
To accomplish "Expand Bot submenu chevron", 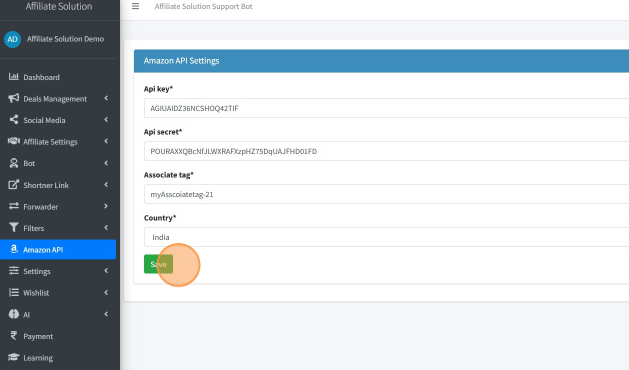I will coord(106,163).
